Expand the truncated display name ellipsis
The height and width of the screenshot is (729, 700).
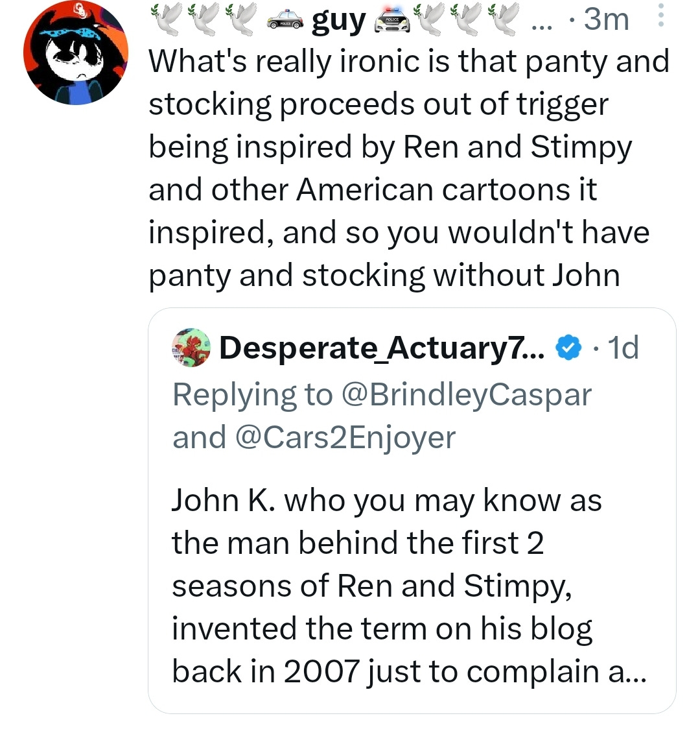click(x=542, y=27)
